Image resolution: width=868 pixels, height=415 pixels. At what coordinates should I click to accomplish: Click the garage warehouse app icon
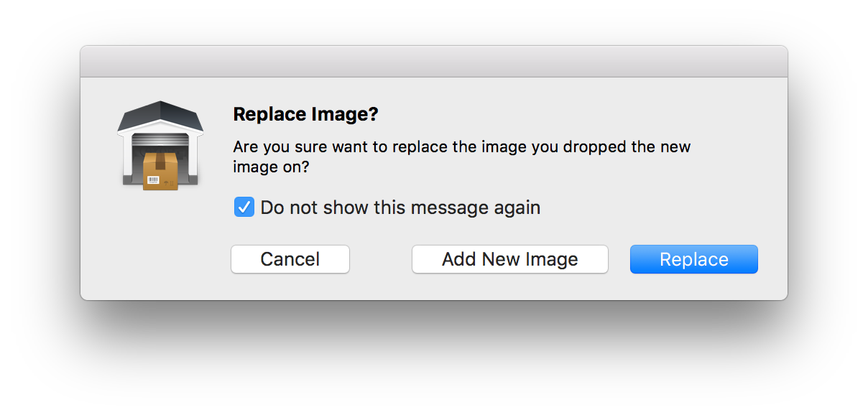[160, 146]
